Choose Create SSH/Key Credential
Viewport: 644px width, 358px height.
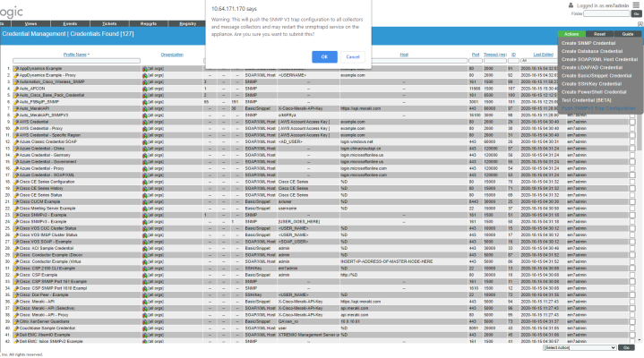(591, 84)
